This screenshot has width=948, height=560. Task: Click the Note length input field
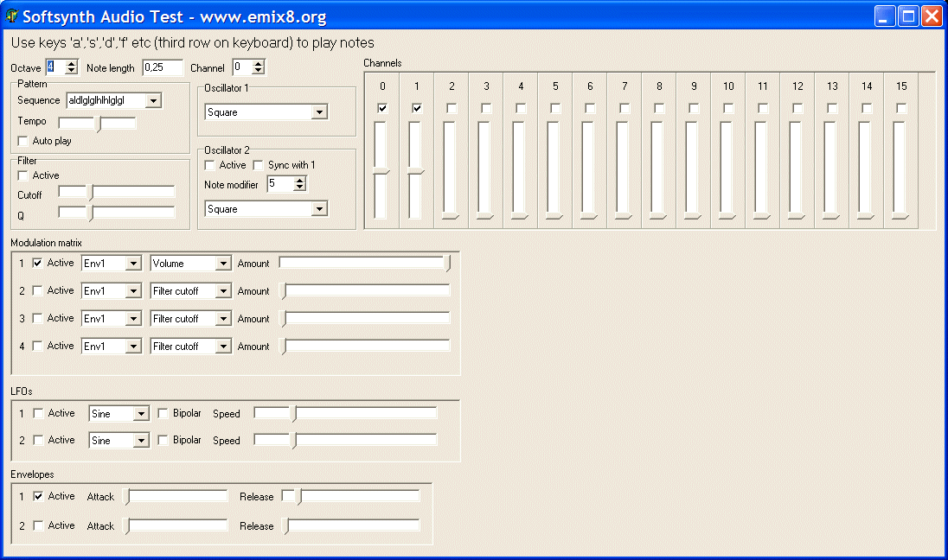click(x=163, y=67)
